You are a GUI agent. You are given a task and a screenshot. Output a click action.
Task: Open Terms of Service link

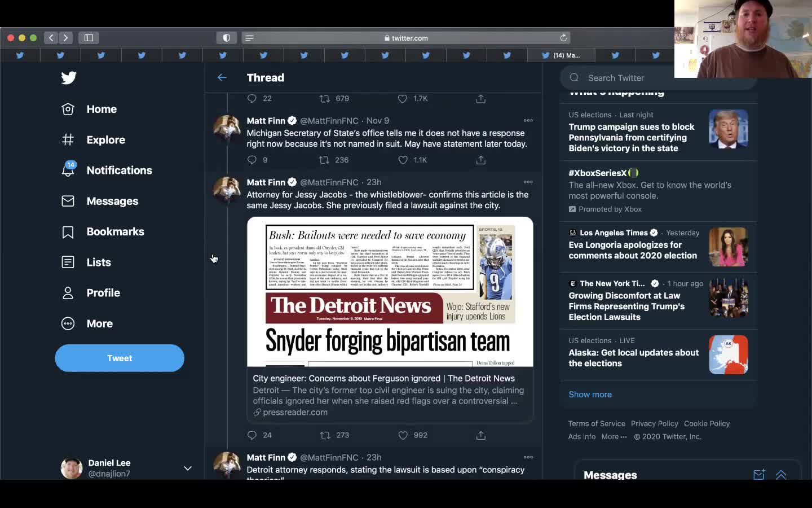coord(597,424)
